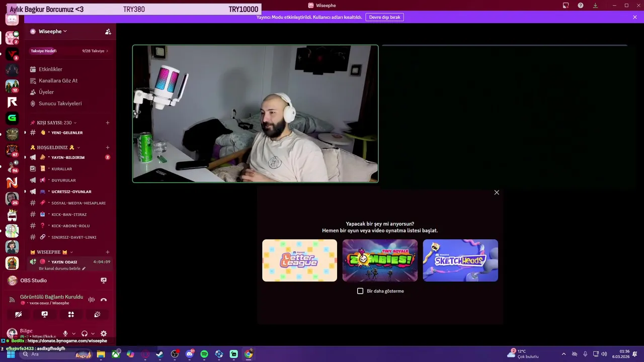Open the duyurular channel
The image size is (644, 362).
[70, 180]
